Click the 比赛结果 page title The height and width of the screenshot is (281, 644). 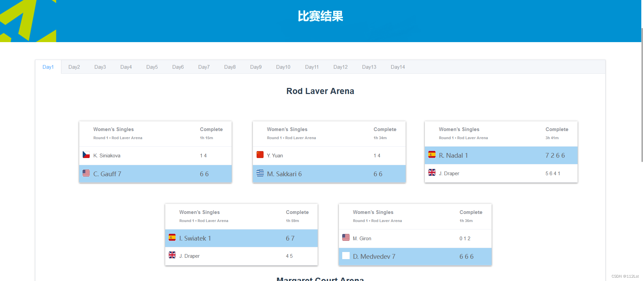320,16
